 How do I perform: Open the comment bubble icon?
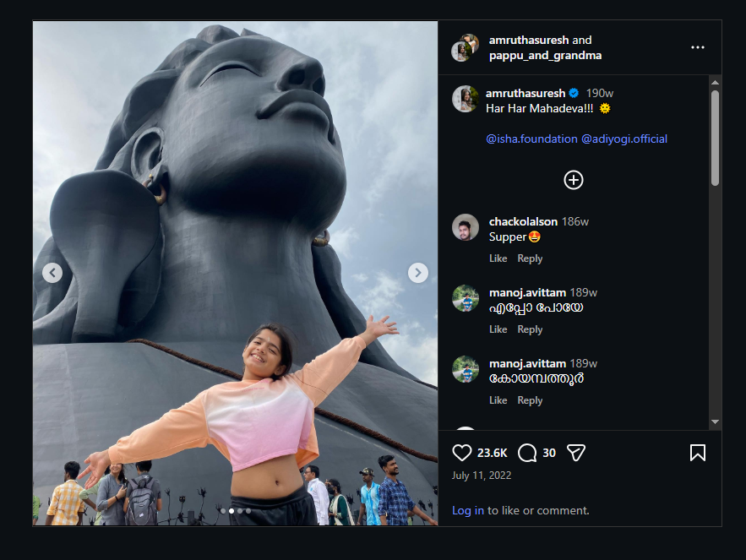pos(527,453)
